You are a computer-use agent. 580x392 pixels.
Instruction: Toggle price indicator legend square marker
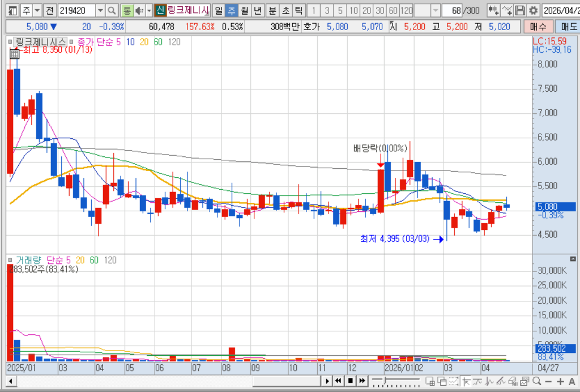[x=71, y=42]
